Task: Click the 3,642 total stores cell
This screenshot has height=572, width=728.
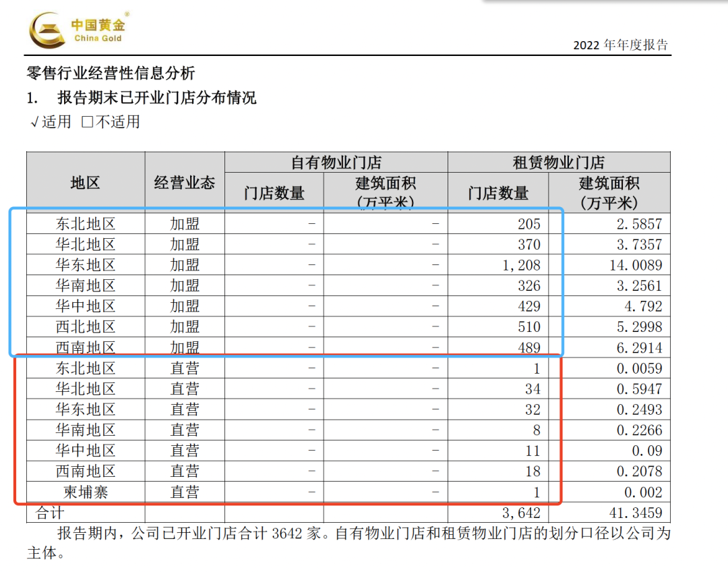Action: pos(521,513)
